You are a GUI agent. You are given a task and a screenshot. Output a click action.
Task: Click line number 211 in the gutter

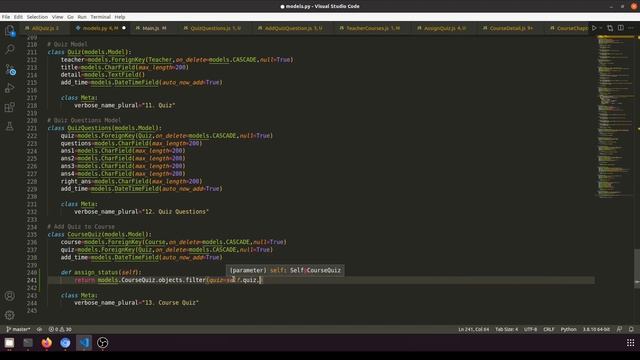tap(32, 52)
